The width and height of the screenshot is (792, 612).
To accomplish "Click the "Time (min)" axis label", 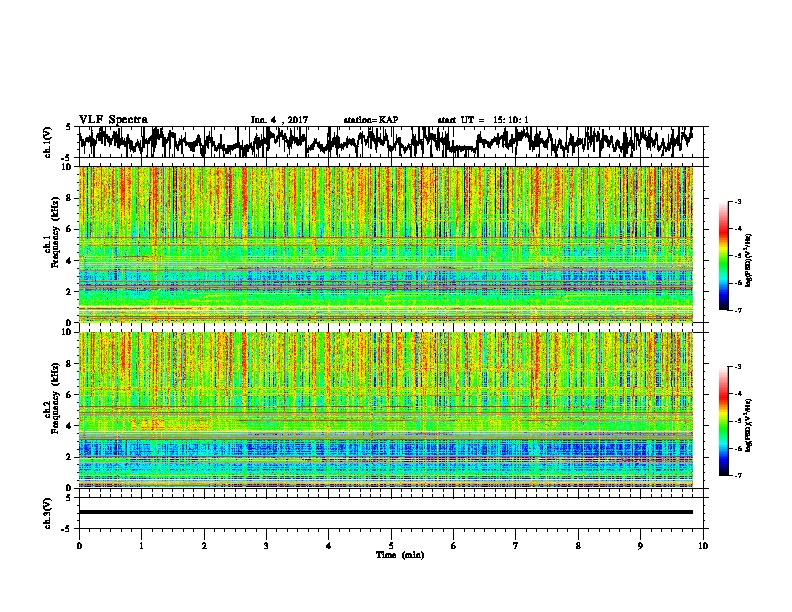I will (x=400, y=555).
